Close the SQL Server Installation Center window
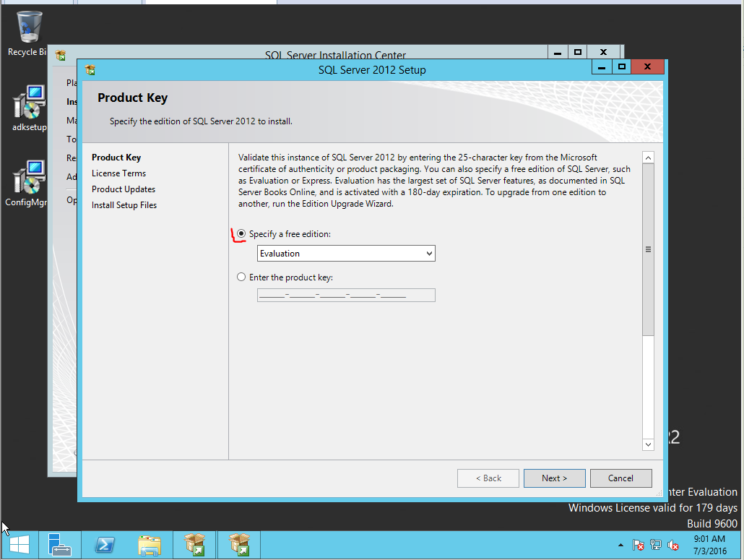 [x=604, y=52]
